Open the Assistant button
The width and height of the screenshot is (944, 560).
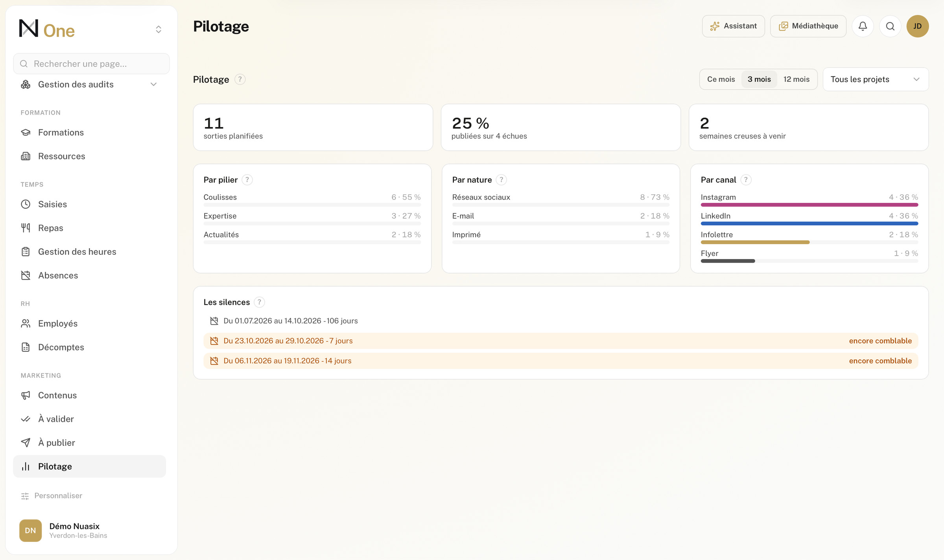(733, 26)
